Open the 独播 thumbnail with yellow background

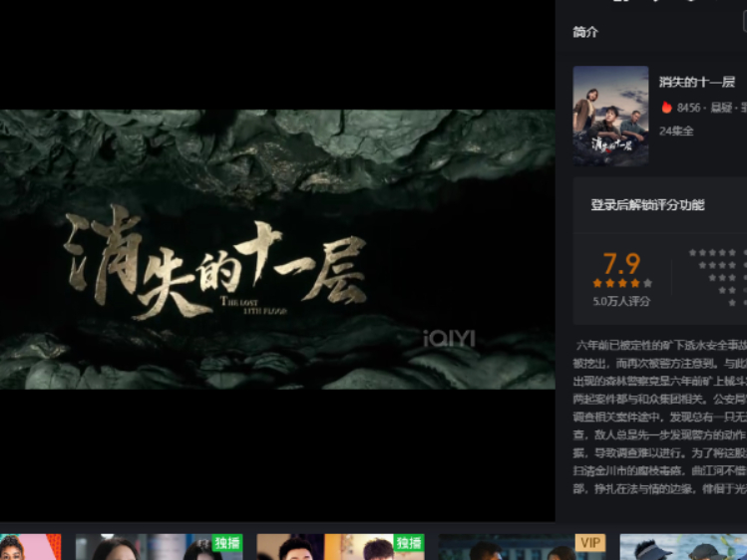[x=340, y=547]
